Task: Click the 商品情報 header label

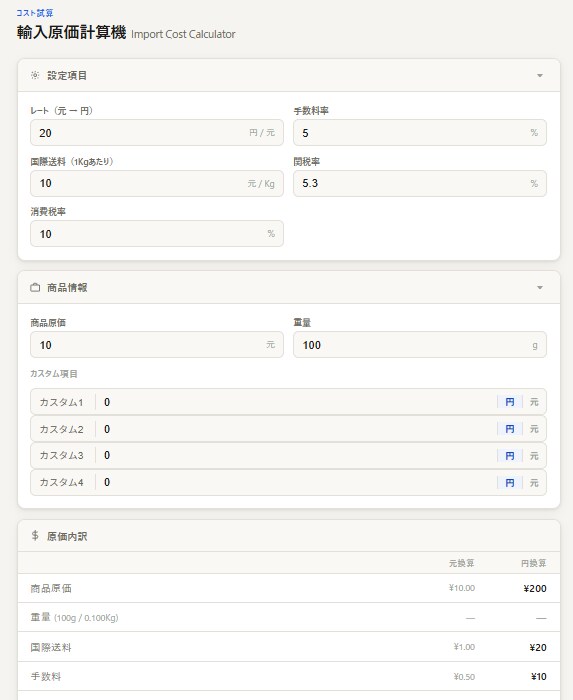Action: click(x=67, y=288)
